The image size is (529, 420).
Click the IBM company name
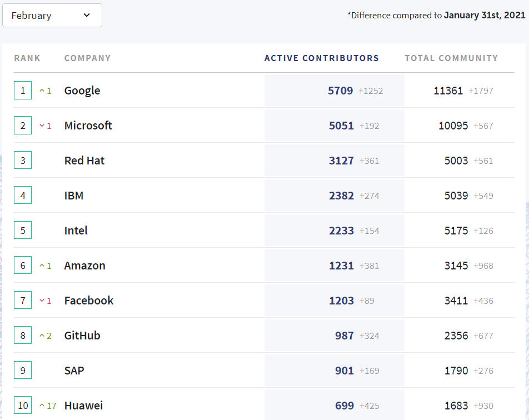[x=74, y=196]
